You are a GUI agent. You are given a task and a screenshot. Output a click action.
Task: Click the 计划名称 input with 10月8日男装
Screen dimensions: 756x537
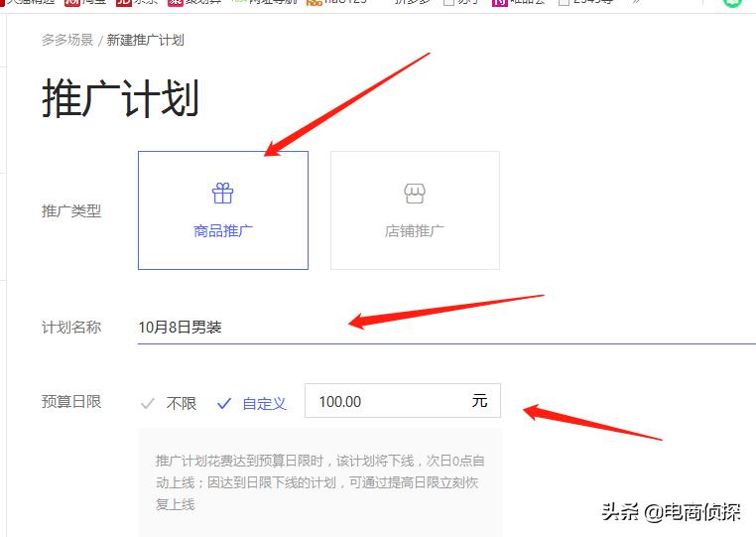point(446,328)
